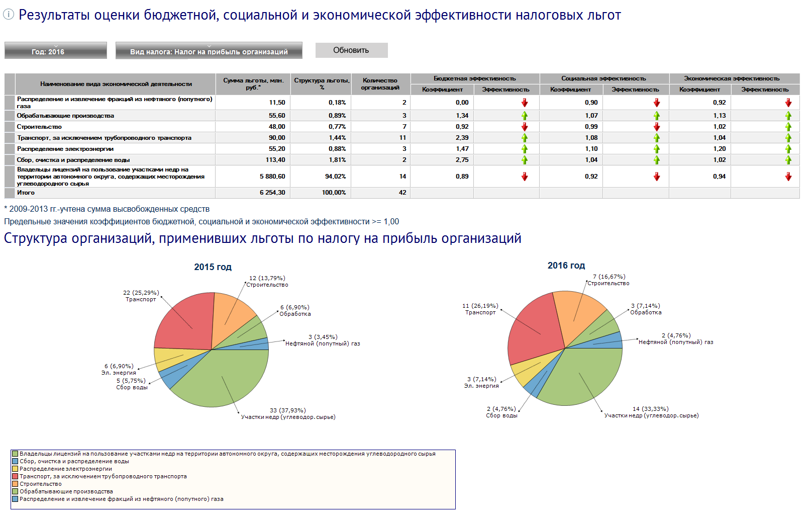Image resolution: width=812 pixels, height=520 pixels.
Task: Click the 2015 год chart title
Action: [x=213, y=267]
